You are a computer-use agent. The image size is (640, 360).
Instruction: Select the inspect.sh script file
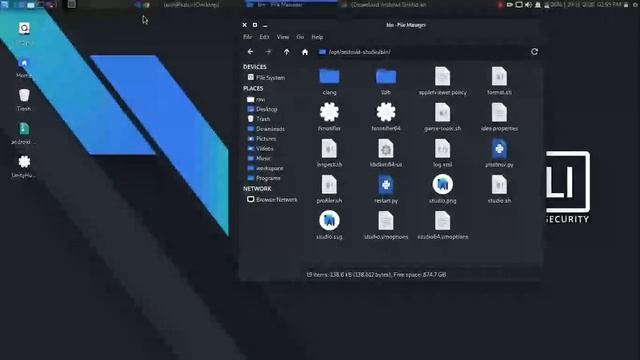click(329, 153)
